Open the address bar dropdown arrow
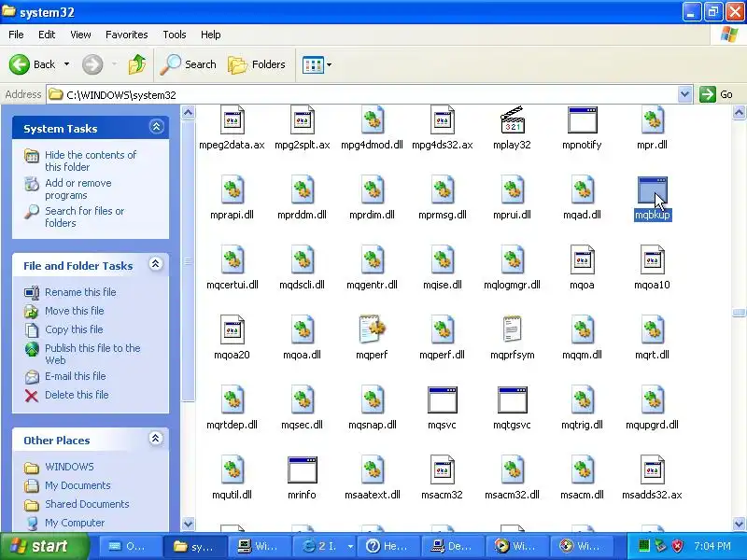This screenshot has width=747, height=560. [x=684, y=94]
